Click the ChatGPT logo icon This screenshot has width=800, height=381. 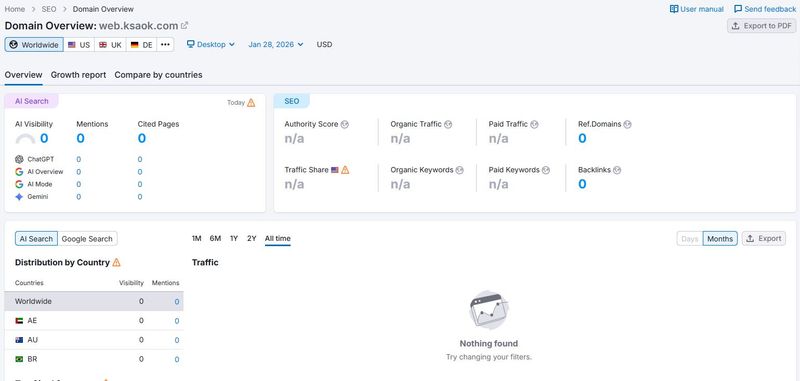click(x=19, y=159)
